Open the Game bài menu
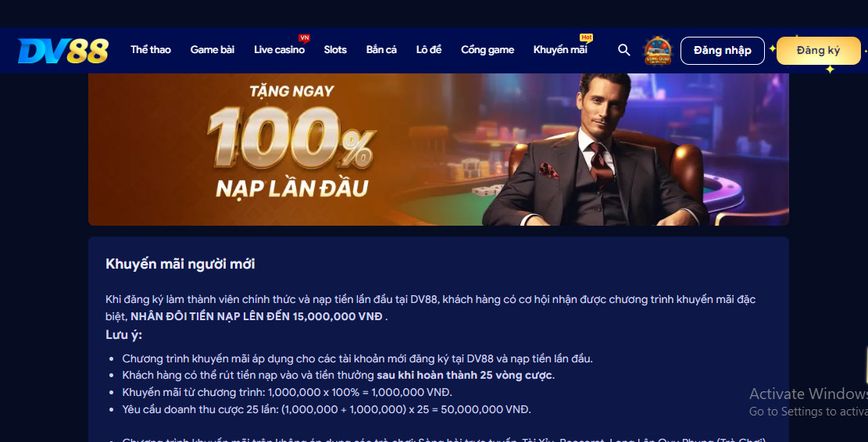868x442 pixels. pyautogui.click(x=212, y=50)
